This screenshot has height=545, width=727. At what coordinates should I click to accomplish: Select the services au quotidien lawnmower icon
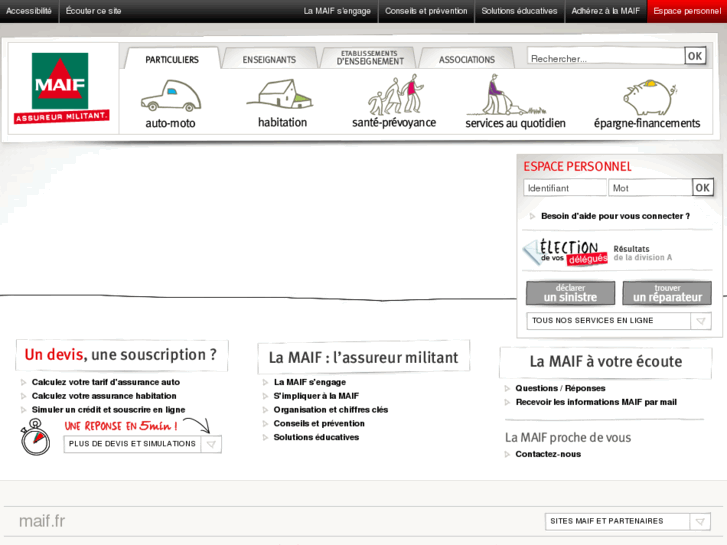506,95
